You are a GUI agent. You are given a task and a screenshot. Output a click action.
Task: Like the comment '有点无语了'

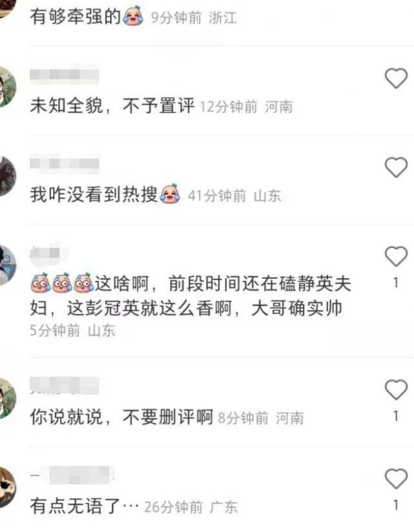pyautogui.click(x=396, y=478)
